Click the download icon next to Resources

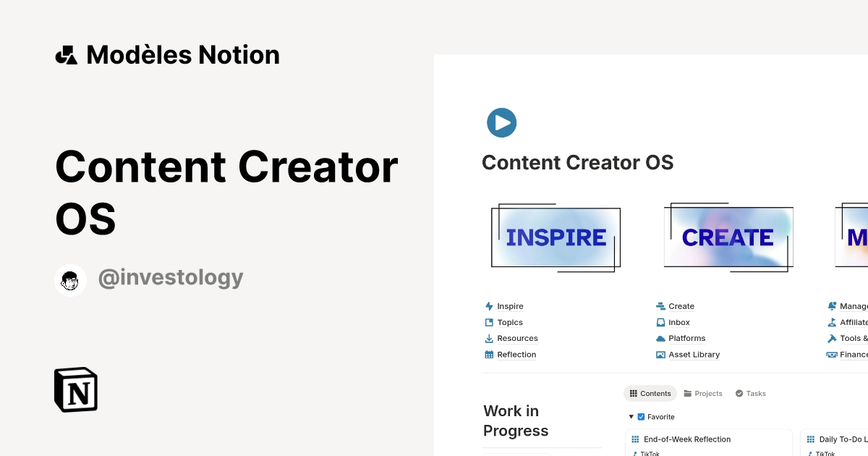pos(489,338)
